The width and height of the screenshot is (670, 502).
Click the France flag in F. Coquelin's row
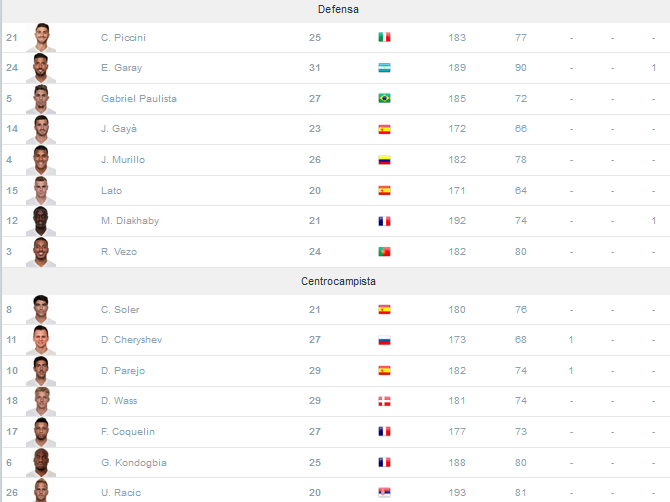pos(384,432)
